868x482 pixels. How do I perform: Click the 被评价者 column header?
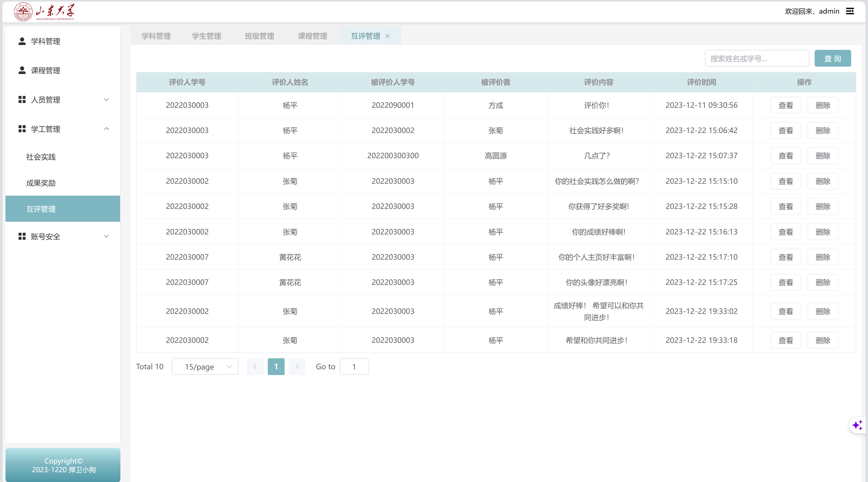(496, 82)
